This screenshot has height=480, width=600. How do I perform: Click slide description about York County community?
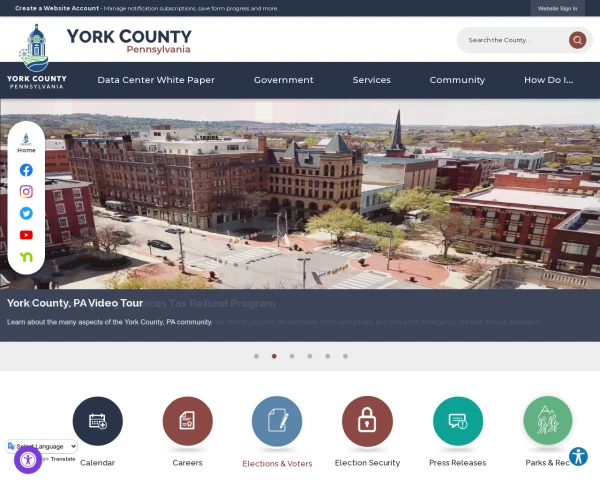click(109, 322)
